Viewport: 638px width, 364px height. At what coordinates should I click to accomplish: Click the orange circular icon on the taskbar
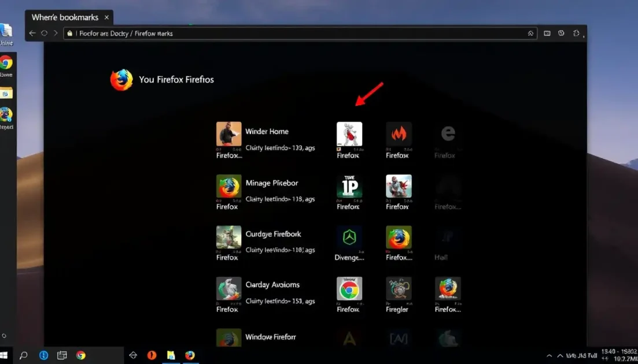click(152, 355)
